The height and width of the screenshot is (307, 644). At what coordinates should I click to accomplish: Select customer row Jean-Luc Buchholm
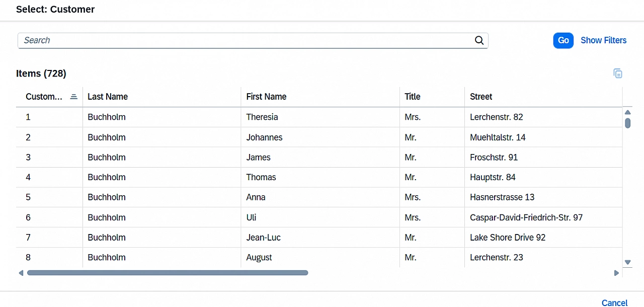pyautogui.click(x=263, y=238)
